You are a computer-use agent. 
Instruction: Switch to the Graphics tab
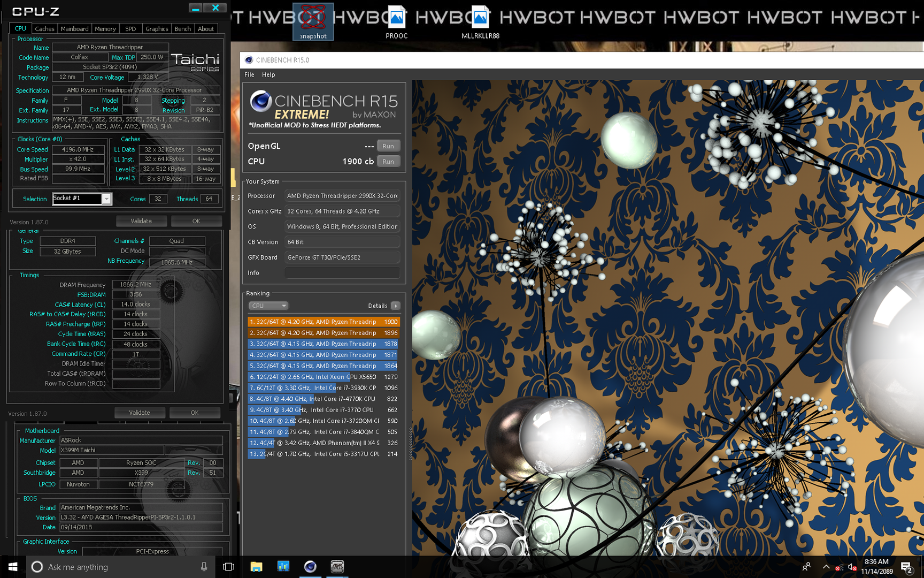pos(157,29)
